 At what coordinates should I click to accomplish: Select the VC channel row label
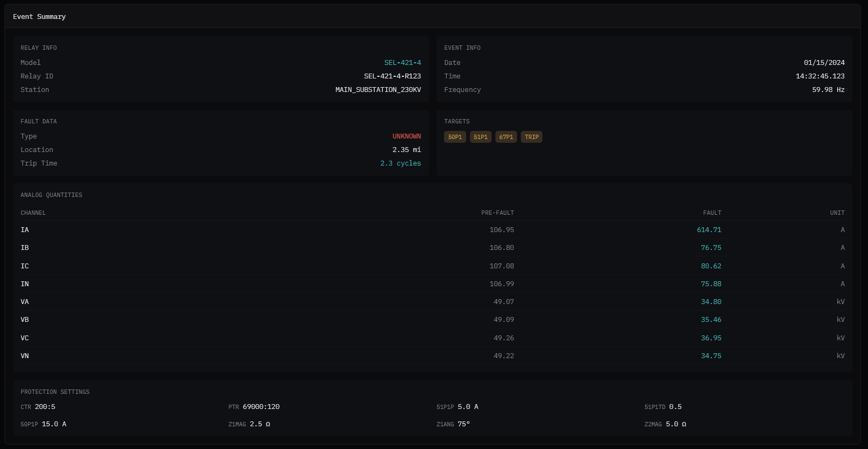pyautogui.click(x=25, y=338)
